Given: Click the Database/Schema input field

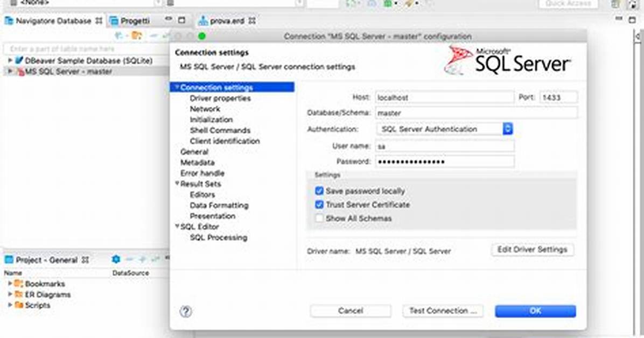Looking at the screenshot, I should point(477,112).
